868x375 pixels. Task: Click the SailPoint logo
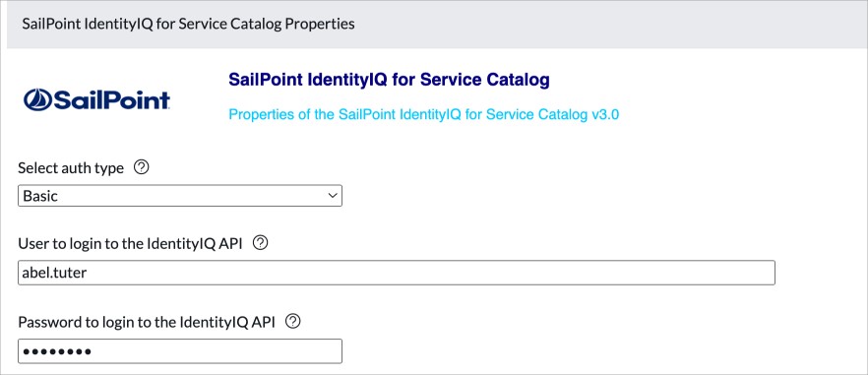point(96,99)
